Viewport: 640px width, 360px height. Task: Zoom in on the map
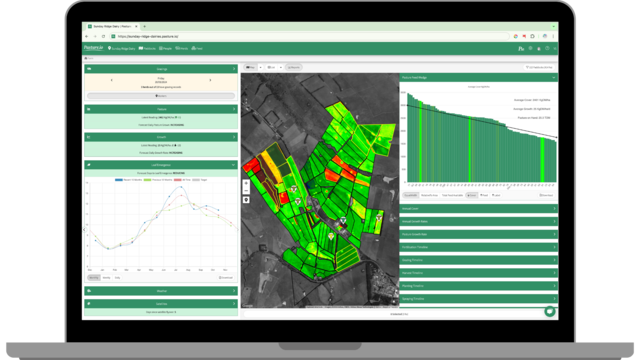click(246, 183)
